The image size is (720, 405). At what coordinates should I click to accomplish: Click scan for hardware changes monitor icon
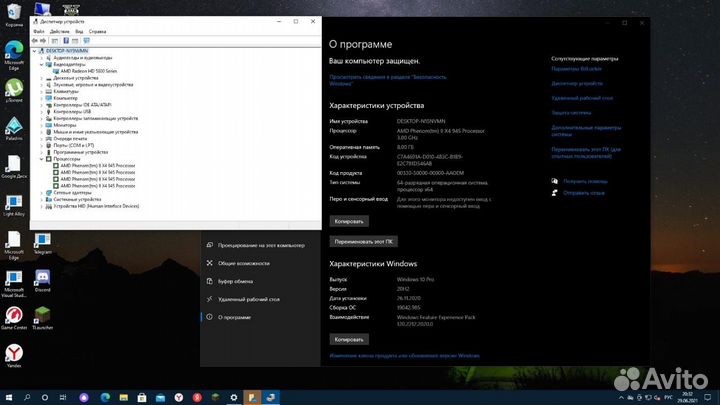(86, 41)
